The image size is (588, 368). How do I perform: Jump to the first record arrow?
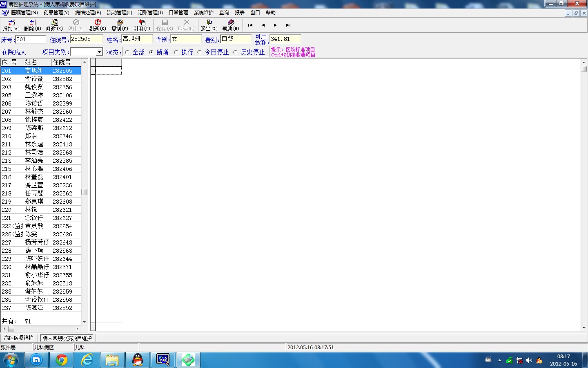[x=250, y=25]
